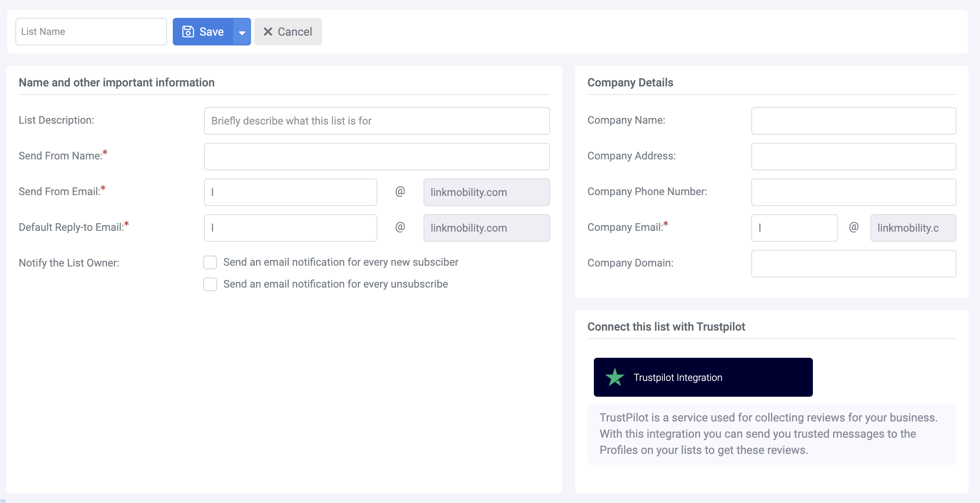Screen dimensions: 980x503
Task: Click the List Description field
Action: point(377,121)
